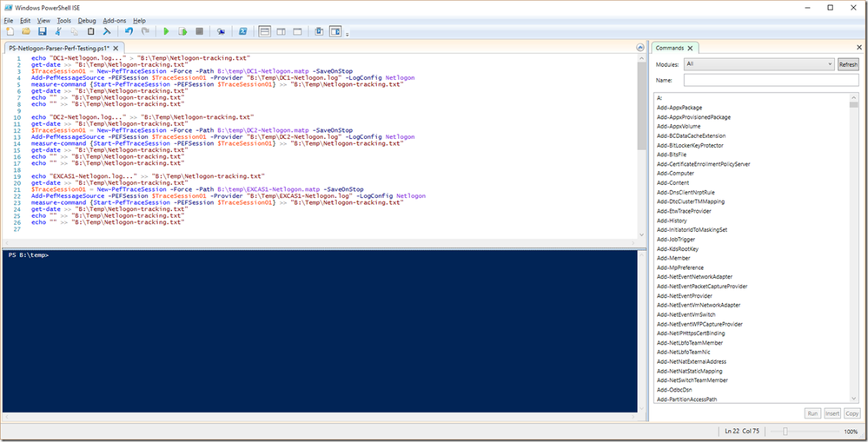Select Add-JobTrigger in the command list

tap(676, 240)
